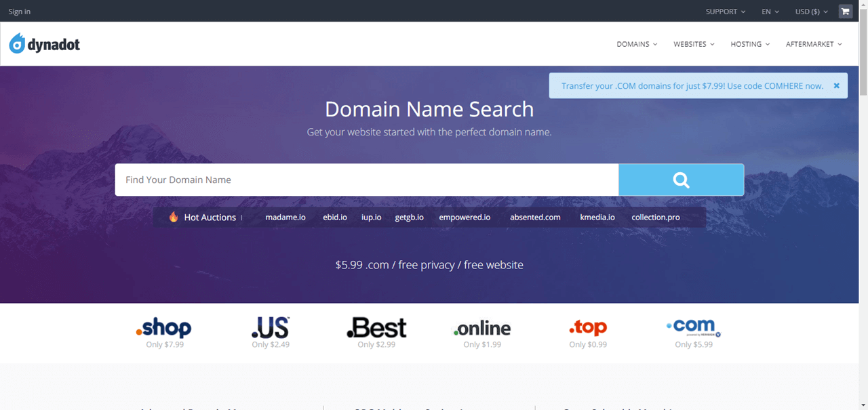Click the magnifying glass search button
This screenshot has height=410, width=868.
[681, 180]
